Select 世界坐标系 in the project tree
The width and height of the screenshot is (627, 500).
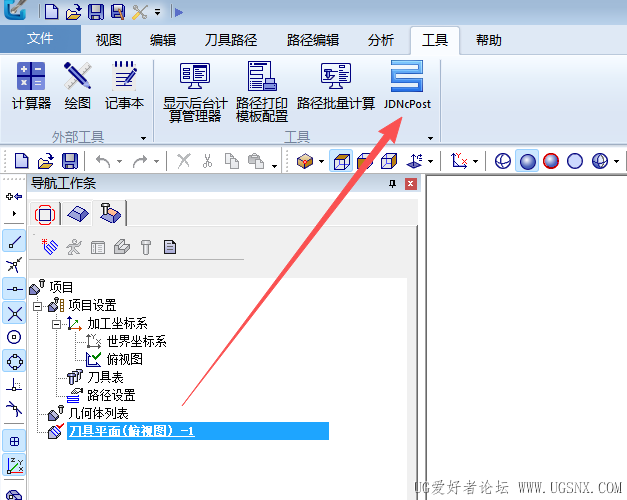coord(136,341)
